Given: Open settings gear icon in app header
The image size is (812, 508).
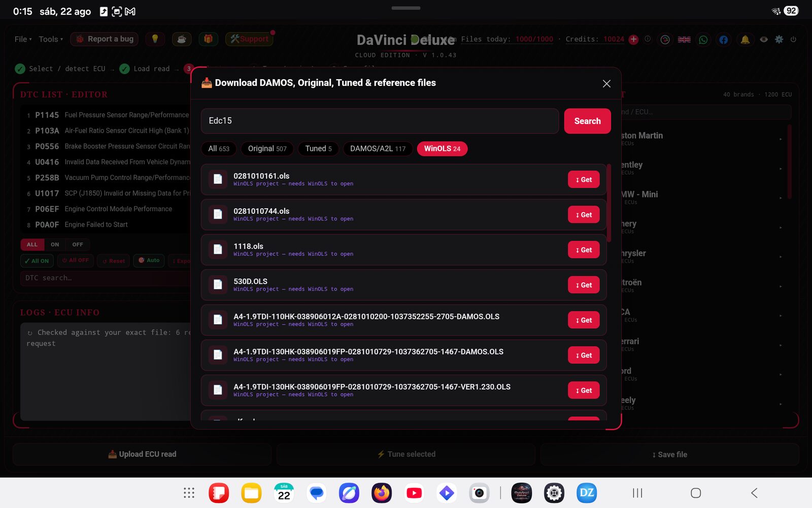Looking at the screenshot, I should pos(779,39).
